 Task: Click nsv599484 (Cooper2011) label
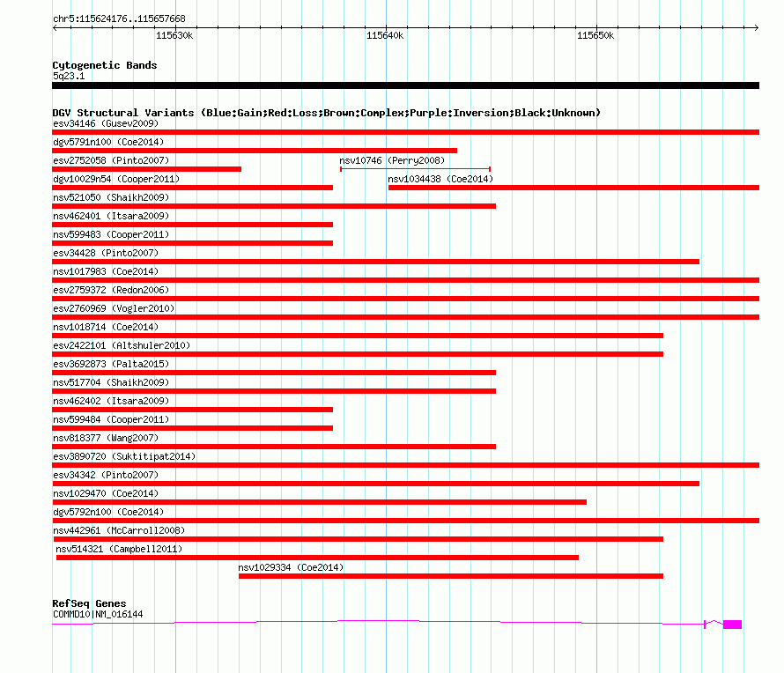coord(111,419)
